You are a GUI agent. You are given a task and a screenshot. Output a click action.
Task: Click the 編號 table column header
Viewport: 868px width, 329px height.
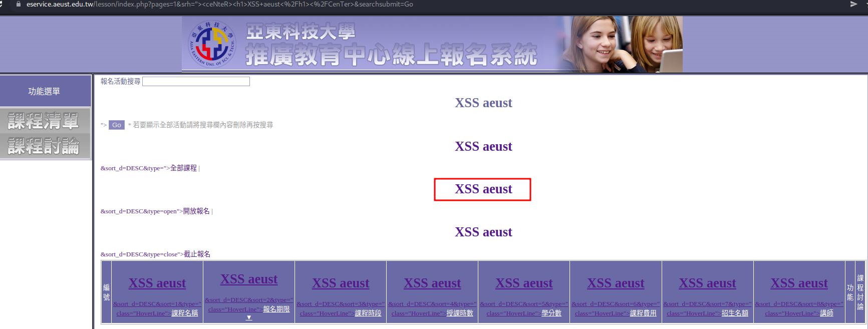(106, 292)
